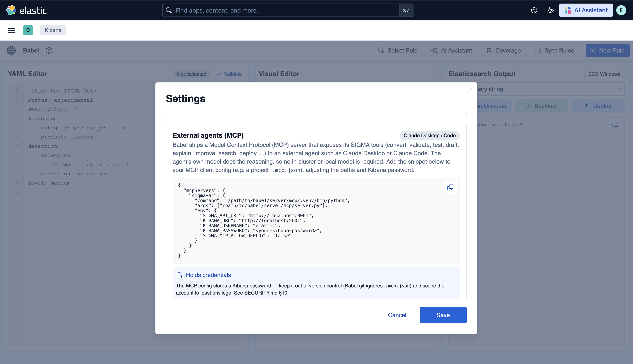
Task: Click inside the MCP JSON code block
Action: 316,221
